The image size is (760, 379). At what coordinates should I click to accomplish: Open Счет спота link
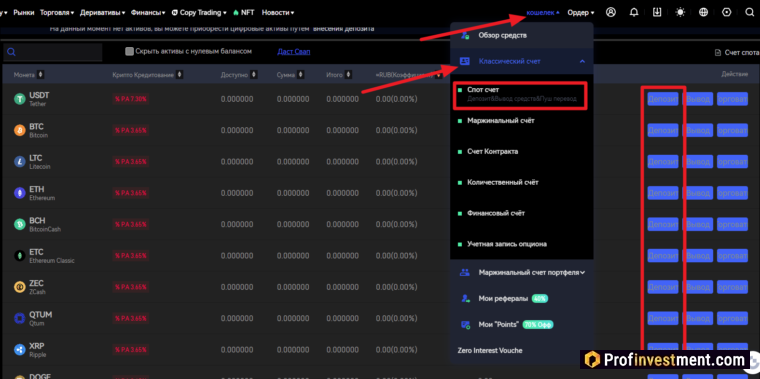click(x=737, y=52)
